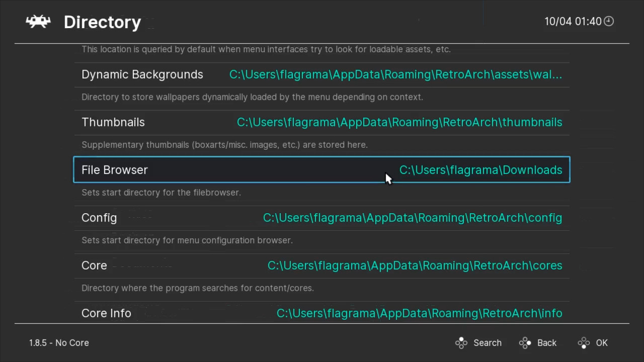Select the Thumbnails directory entry
Image resolution: width=644 pixels, height=362 pixels.
click(x=113, y=122)
